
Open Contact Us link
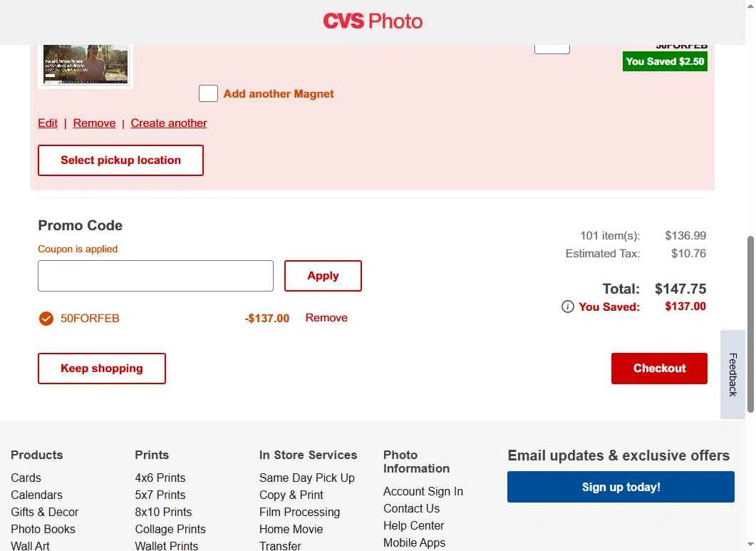pyautogui.click(x=411, y=508)
